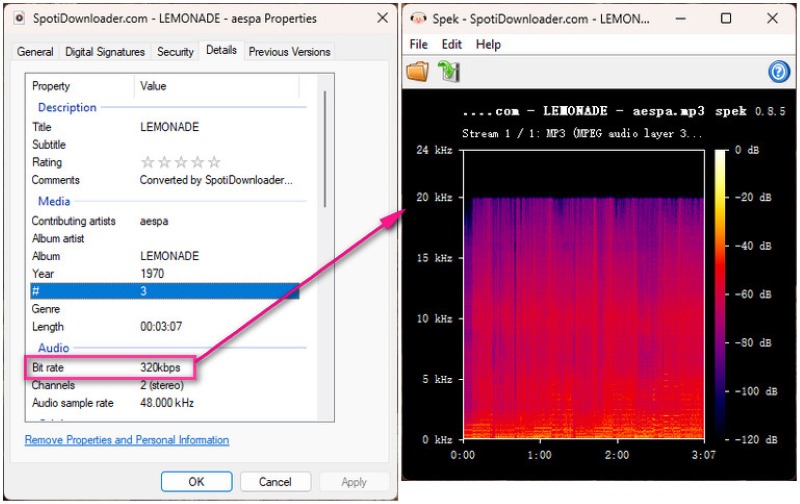
Task: Open the File menu in Spek
Action: tap(418, 44)
